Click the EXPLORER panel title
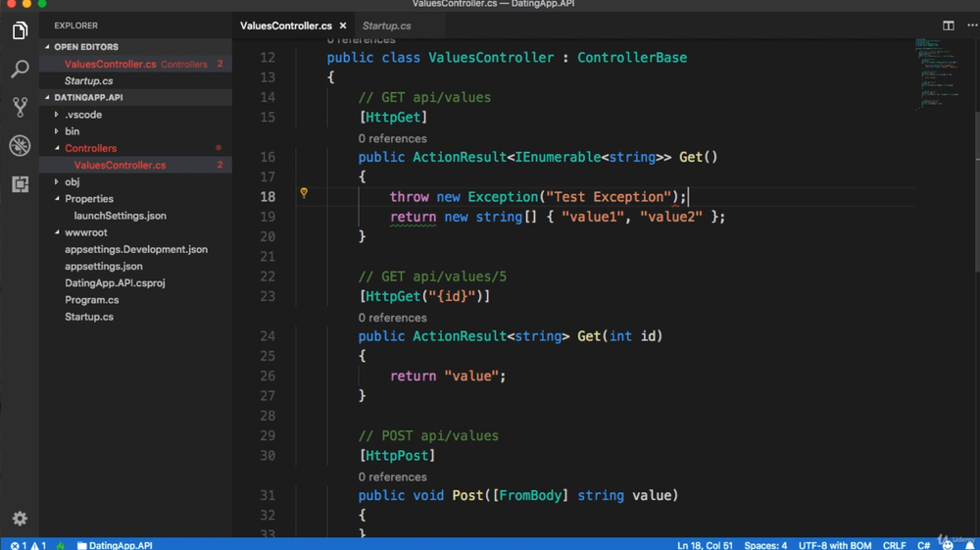980x550 pixels. pyautogui.click(x=75, y=25)
